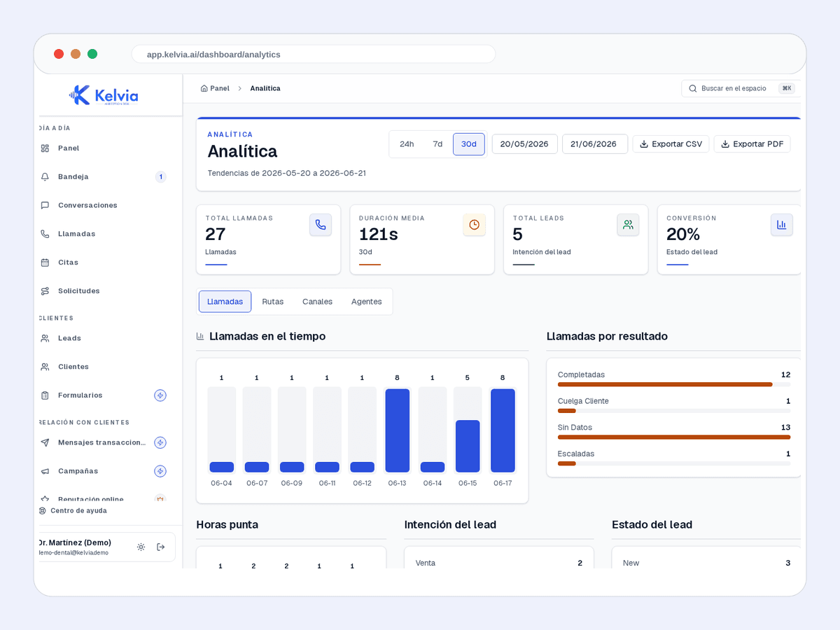Switch to Rutas tab

(x=273, y=302)
